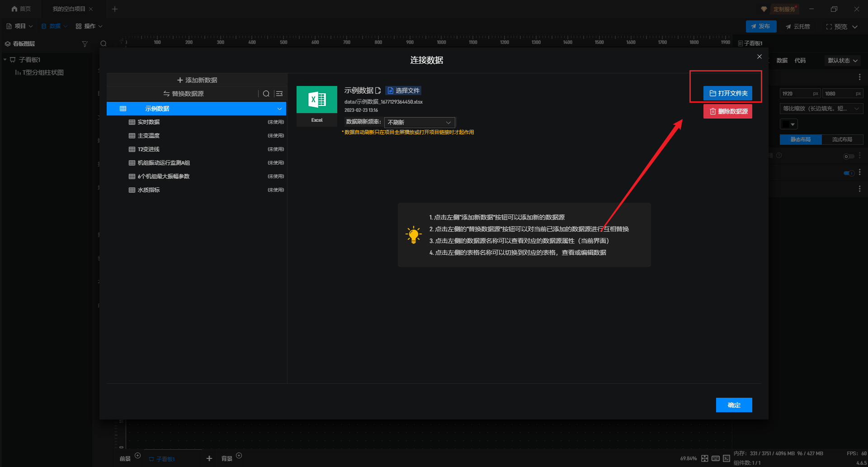Click the search icon in data source list
Screen dimensions: 868x467
pos(266,94)
